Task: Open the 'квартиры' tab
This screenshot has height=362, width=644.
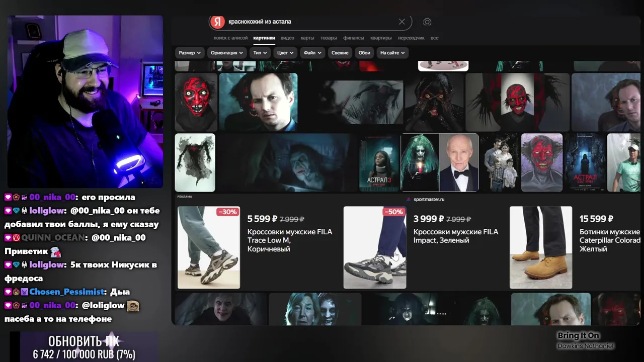Action: (x=381, y=38)
